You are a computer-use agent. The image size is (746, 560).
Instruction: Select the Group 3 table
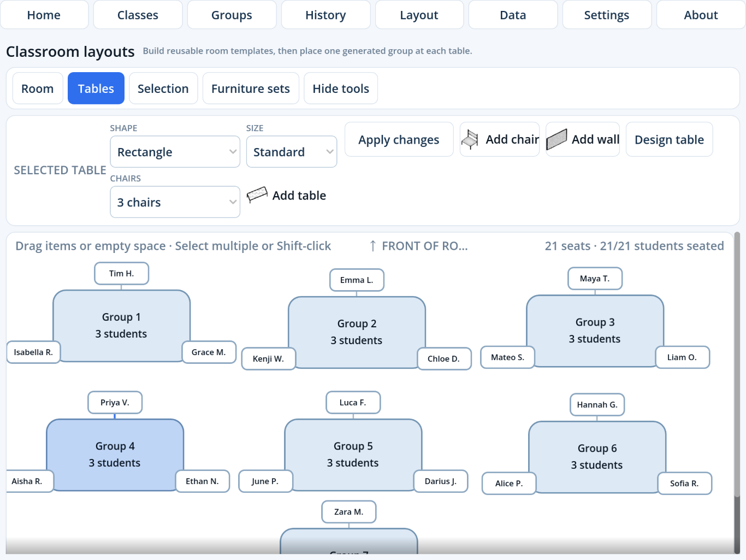click(595, 331)
